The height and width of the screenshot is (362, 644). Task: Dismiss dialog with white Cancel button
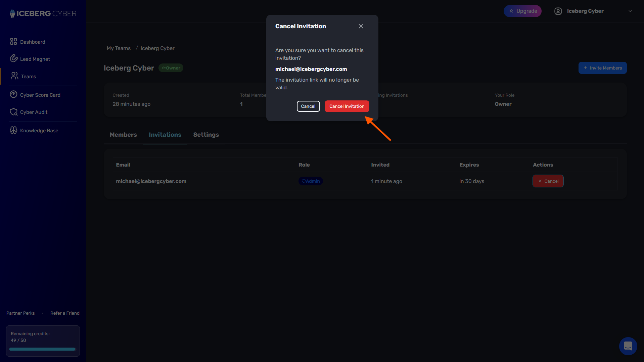(308, 106)
